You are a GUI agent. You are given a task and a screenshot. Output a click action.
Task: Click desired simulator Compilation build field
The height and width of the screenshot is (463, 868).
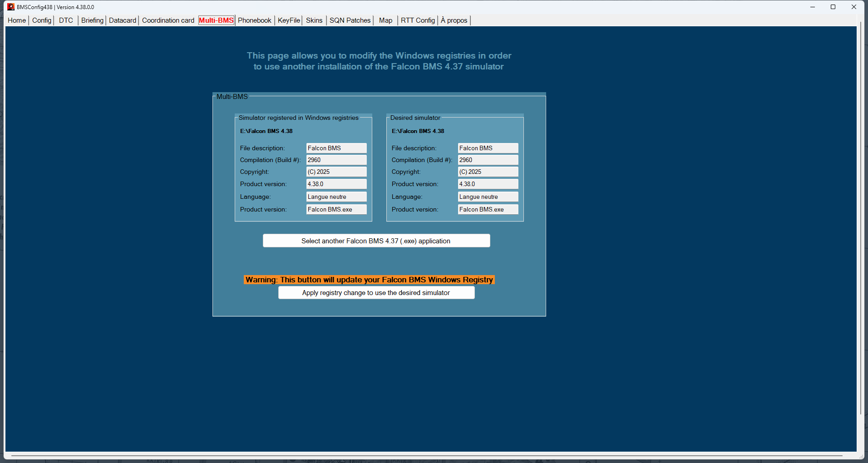pyautogui.click(x=488, y=160)
